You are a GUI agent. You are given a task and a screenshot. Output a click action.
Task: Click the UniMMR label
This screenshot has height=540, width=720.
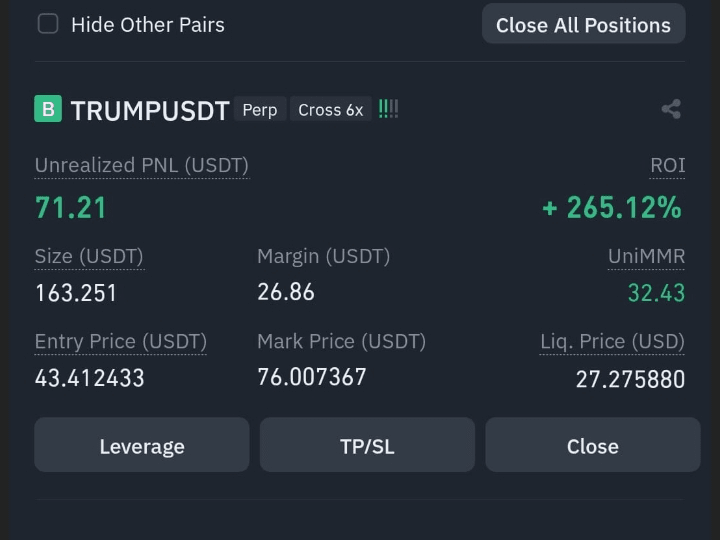646,256
